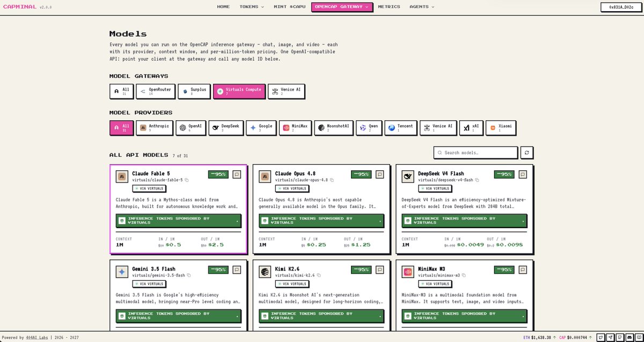Viewport: 644px width, 342px height.
Task: Copy the virtuals/claude-fable-5 model ID
Action: [x=187, y=180]
